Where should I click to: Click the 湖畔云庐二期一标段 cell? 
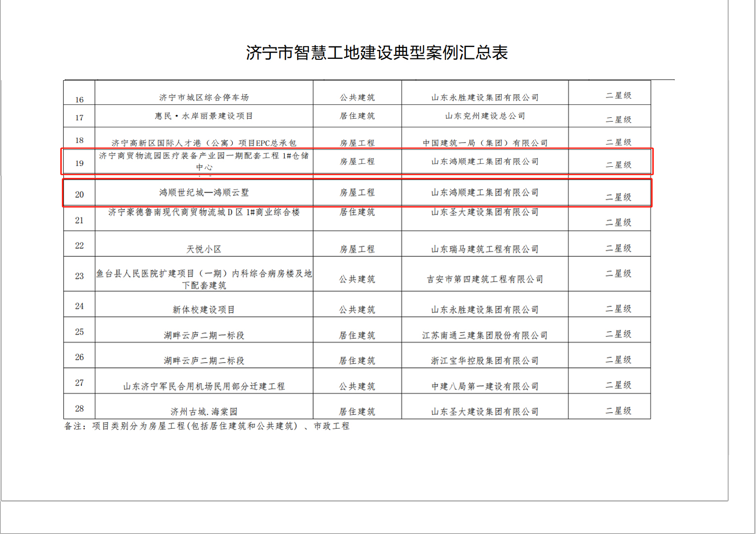204,336
